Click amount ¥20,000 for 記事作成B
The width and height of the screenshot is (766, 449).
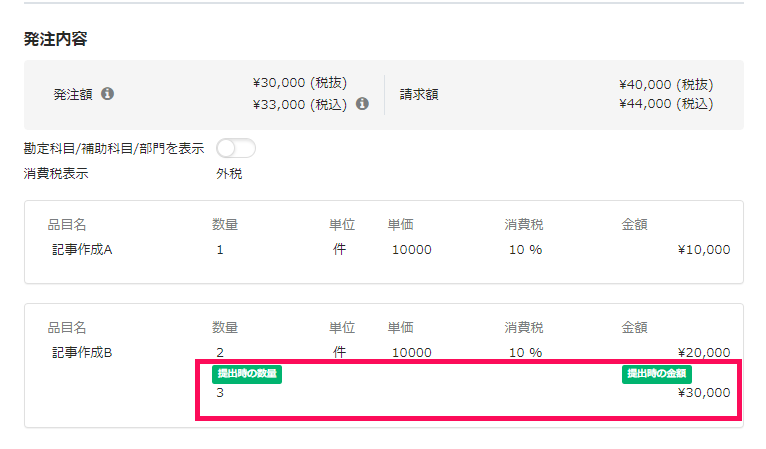coord(704,353)
